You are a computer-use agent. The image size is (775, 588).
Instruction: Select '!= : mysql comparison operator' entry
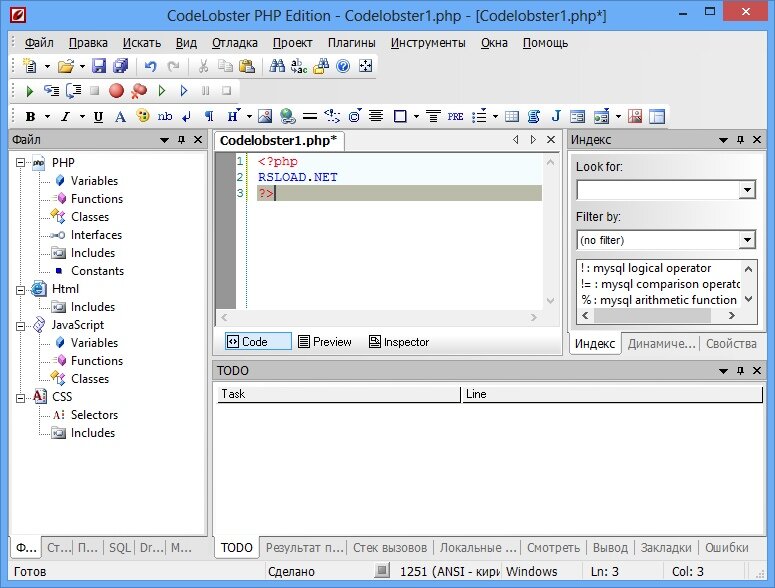660,284
